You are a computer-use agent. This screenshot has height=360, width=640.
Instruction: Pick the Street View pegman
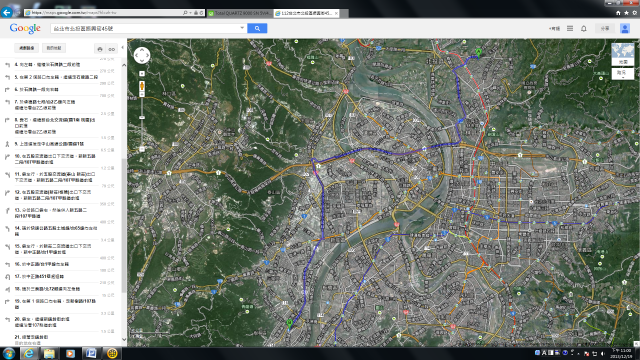142,86
